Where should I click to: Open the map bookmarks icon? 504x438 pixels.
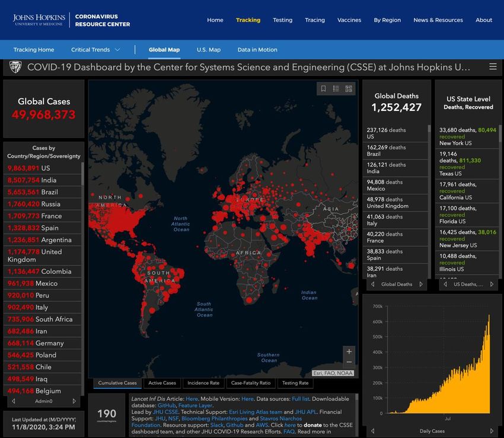(x=323, y=88)
